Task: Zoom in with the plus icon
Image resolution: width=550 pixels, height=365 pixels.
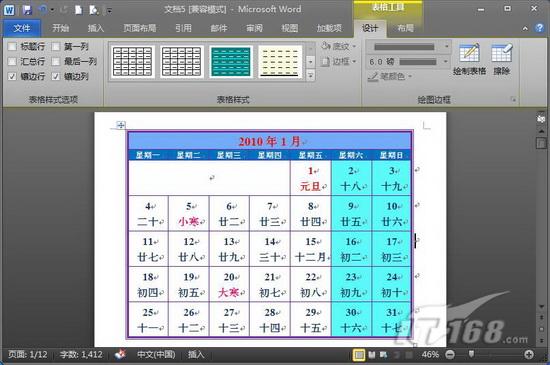Action: (529, 354)
